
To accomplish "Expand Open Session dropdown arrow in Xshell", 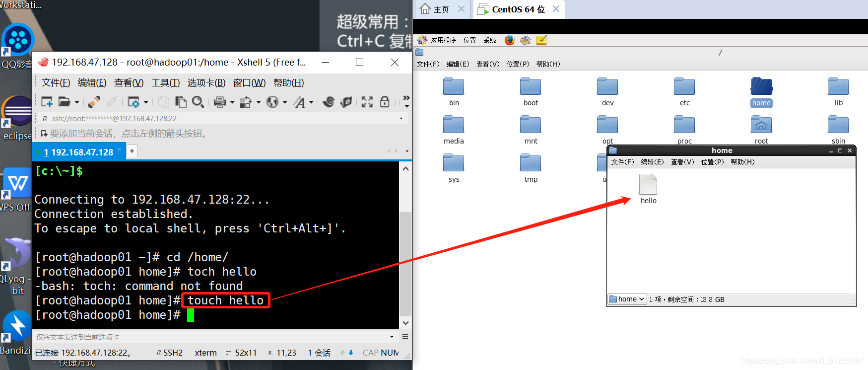I will coord(77,102).
